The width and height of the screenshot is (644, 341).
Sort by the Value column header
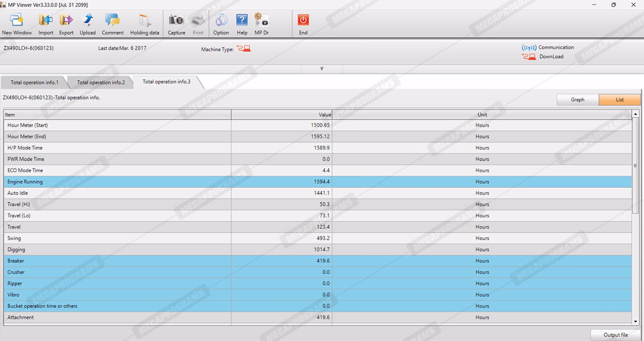[281, 115]
